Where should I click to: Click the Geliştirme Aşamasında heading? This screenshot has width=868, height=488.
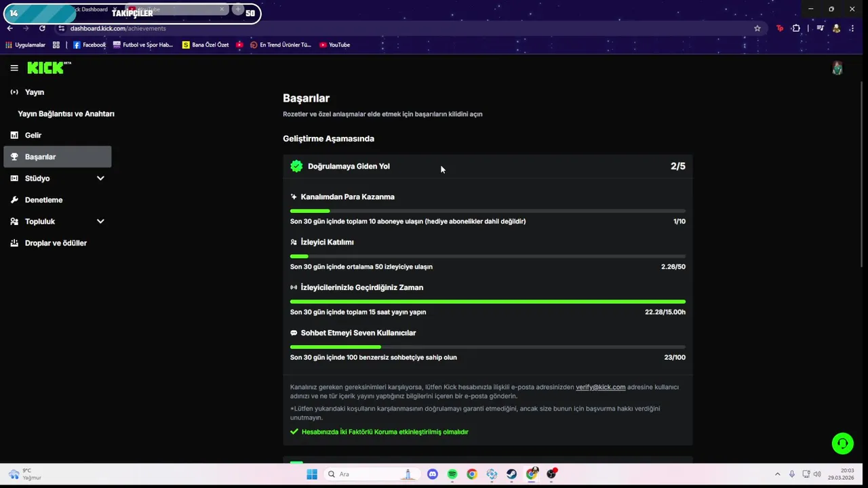pos(328,138)
